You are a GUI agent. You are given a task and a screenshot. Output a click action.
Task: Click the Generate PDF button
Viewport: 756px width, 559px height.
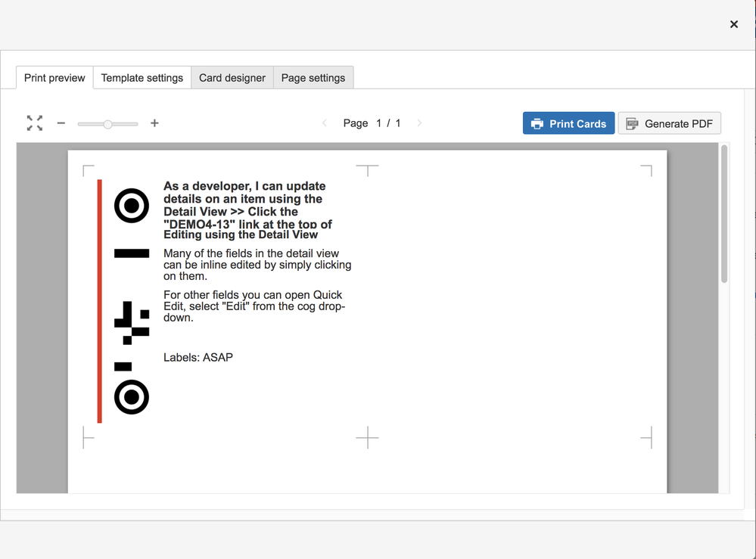(669, 123)
